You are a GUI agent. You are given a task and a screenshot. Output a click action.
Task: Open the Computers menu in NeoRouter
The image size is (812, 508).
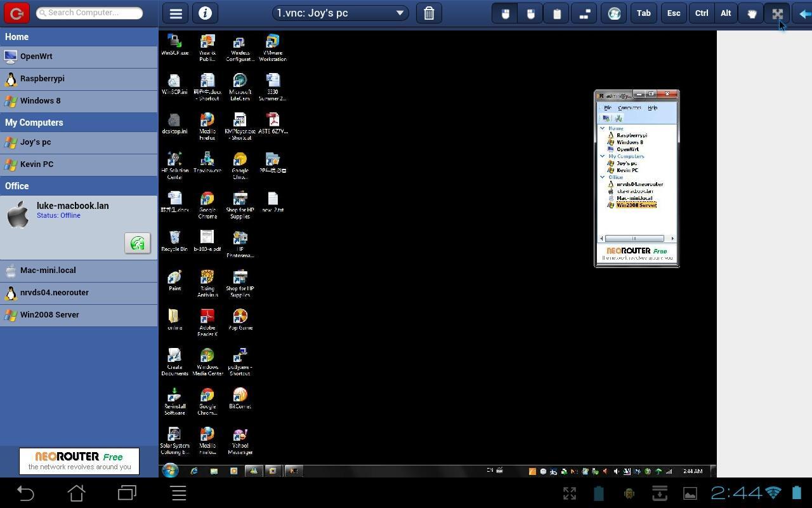[x=631, y=107]
